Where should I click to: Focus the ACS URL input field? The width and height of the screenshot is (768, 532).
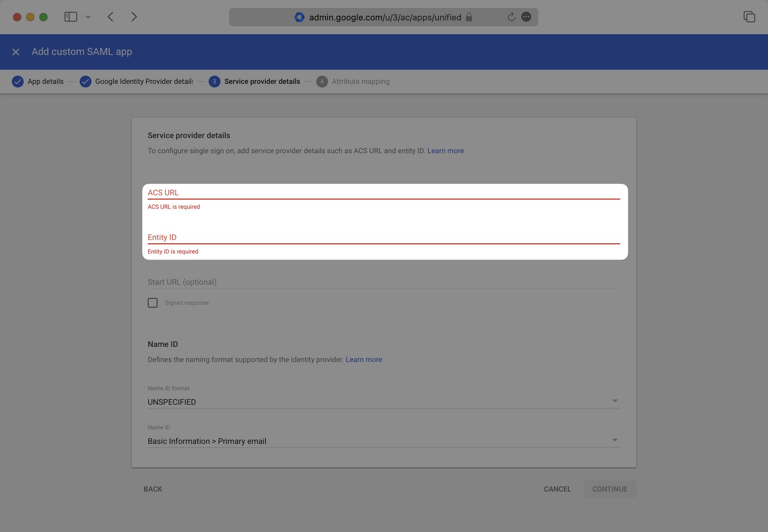(384, 192)
